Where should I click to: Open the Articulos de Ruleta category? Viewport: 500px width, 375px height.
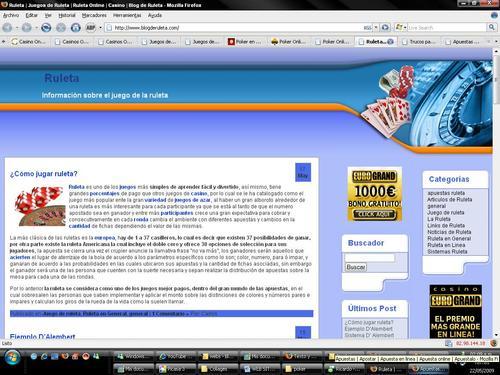coord(449,199)
